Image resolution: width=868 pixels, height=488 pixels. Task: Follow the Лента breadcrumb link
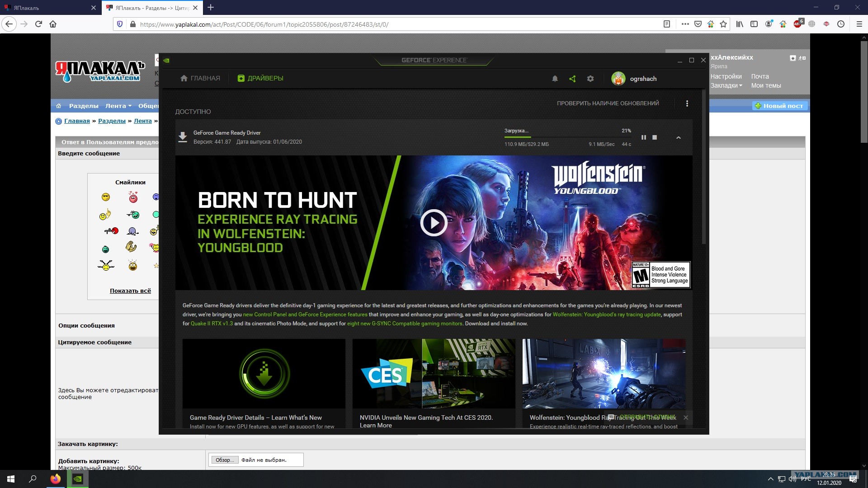[x=143, y=121]
